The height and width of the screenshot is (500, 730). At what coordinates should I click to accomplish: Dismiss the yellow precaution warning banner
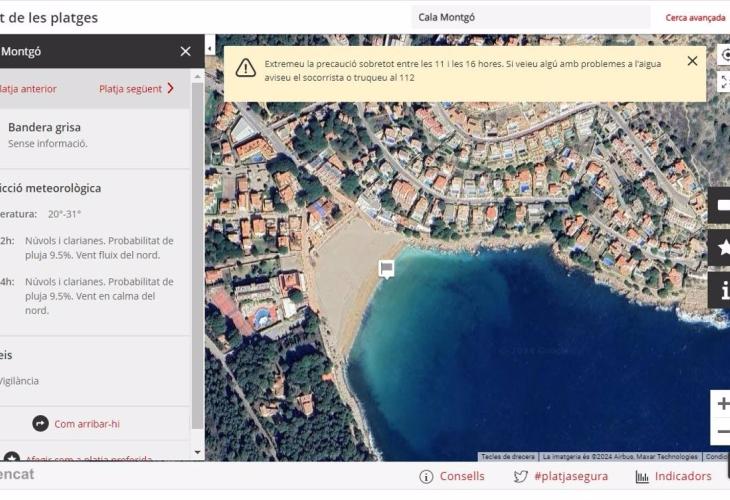point(692,61)
